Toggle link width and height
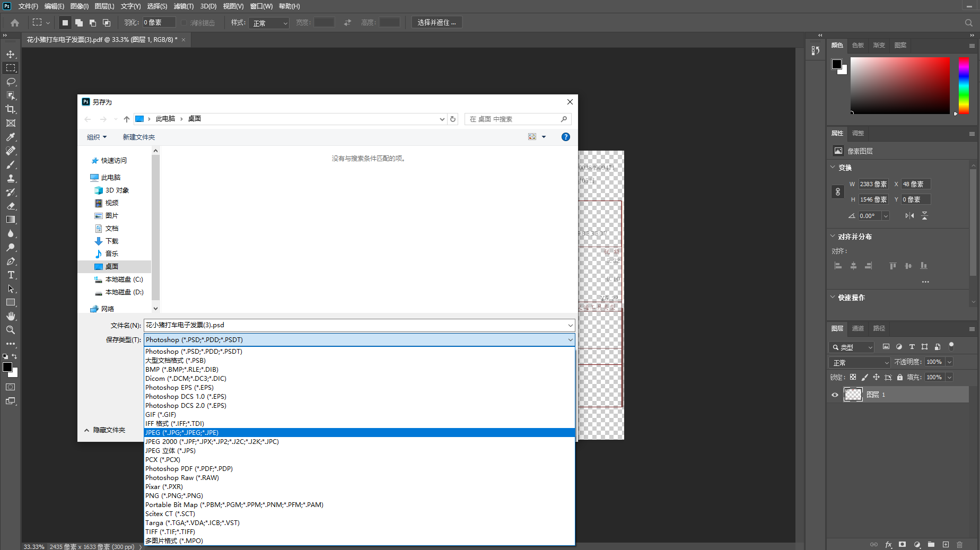This screenshot has height=550, width=980. pyautogui.click(x=838, y=191)
